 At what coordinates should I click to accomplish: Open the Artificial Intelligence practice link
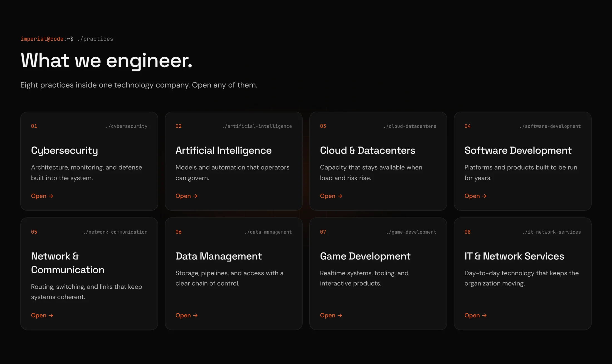coord(186,196)
